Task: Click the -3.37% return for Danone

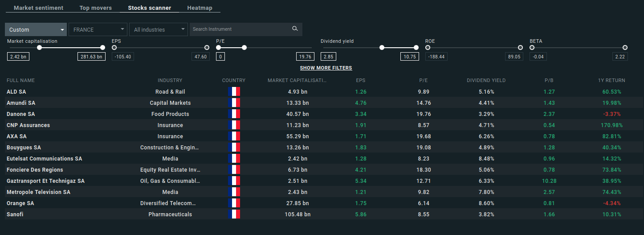Action: coord(611,114)
